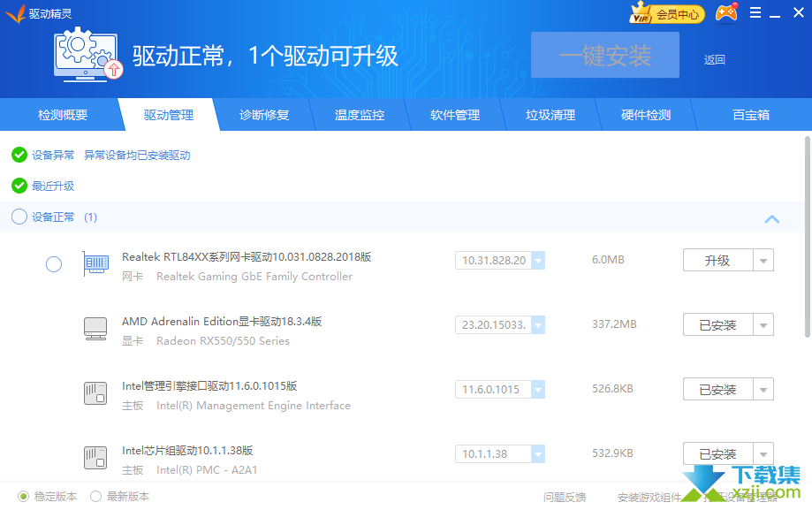This screenshot has width=812, height=510.
Task: Switch to the 温度监控 tab
Action: pos(360,115)
